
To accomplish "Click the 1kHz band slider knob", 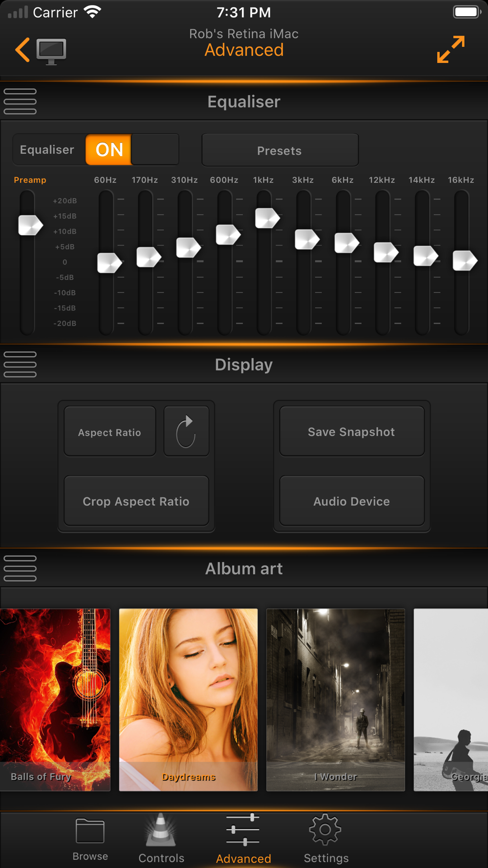I will point(267,218).
